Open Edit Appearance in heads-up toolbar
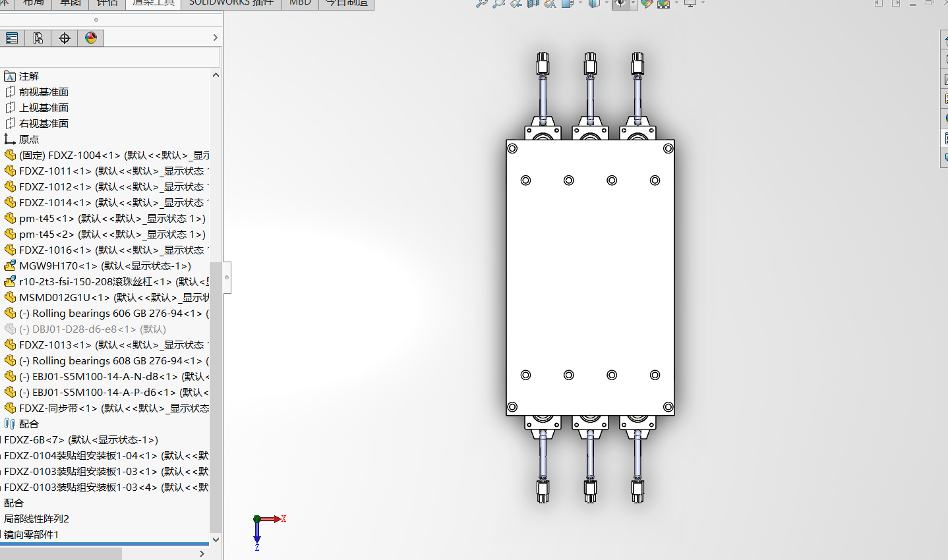Screen dimensions: 948x560 tap(646, 3)
